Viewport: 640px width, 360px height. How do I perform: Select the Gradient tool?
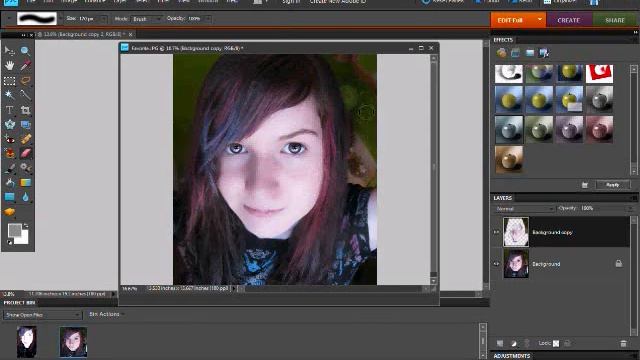tap(25, 183)
